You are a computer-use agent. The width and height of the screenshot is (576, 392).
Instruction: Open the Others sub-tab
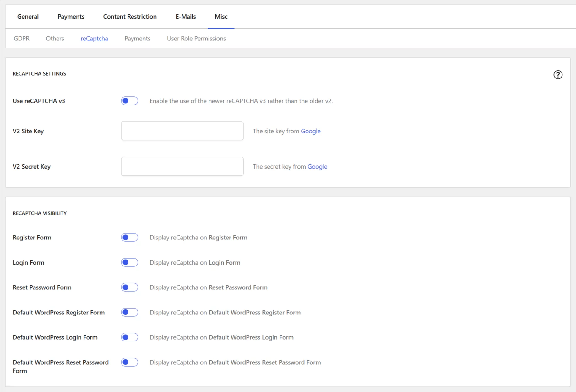55,38
